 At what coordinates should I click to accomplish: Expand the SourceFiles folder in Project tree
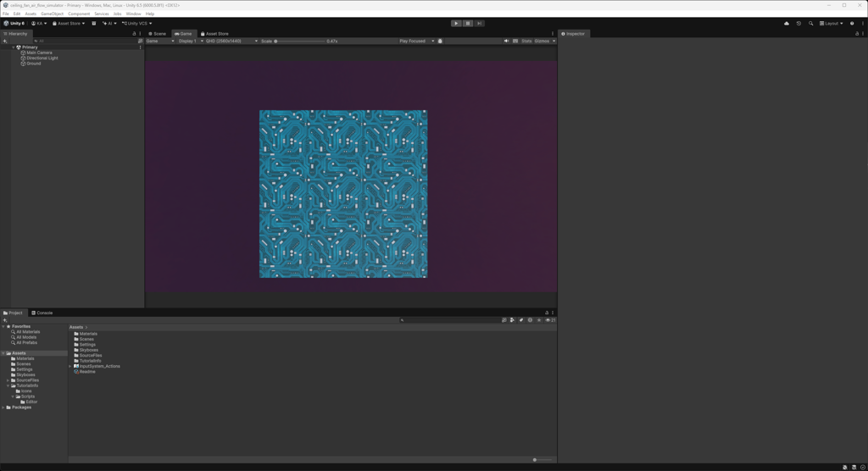(8, 380)
